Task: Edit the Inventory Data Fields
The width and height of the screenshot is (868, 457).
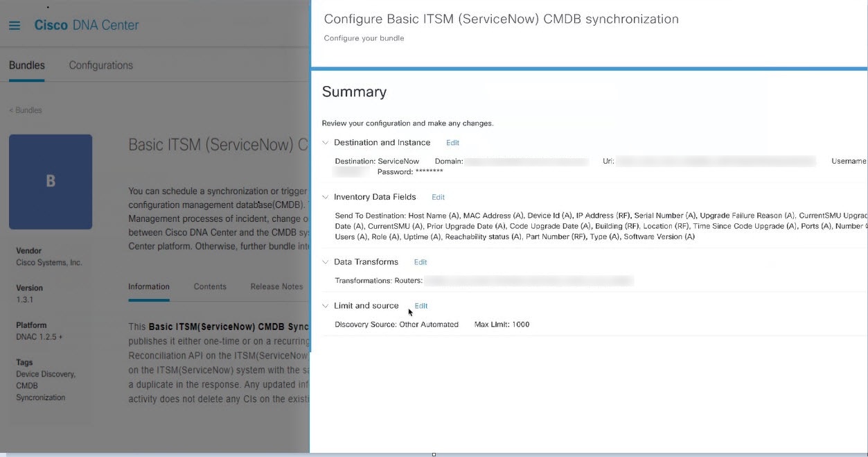Action: [x=438, y=197]
